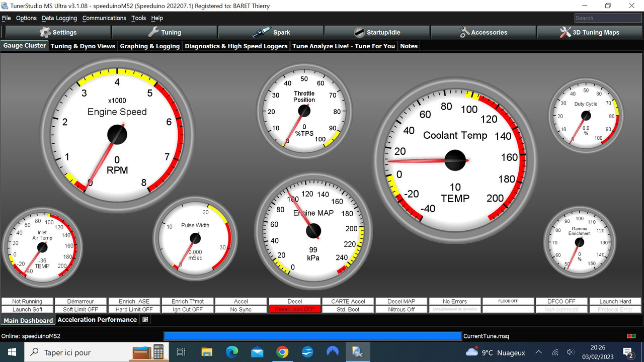Image resolution: width=644 pixels, height=362 pixels.
Task: Click the Duty Cycle gauge
Action: pos(586,116)
